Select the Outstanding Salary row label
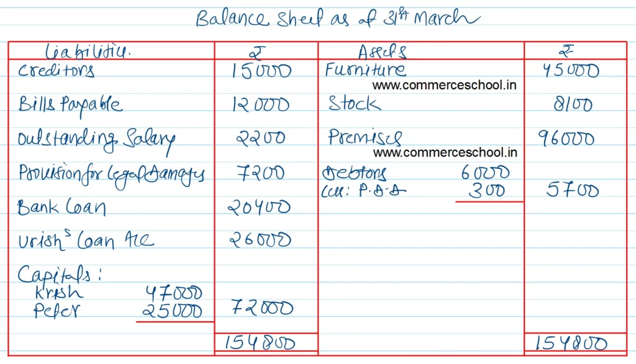 coord(96,139)
